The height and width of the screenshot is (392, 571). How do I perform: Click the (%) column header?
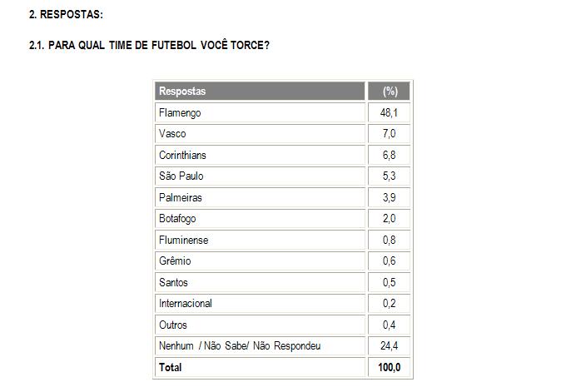pos(389,91)
